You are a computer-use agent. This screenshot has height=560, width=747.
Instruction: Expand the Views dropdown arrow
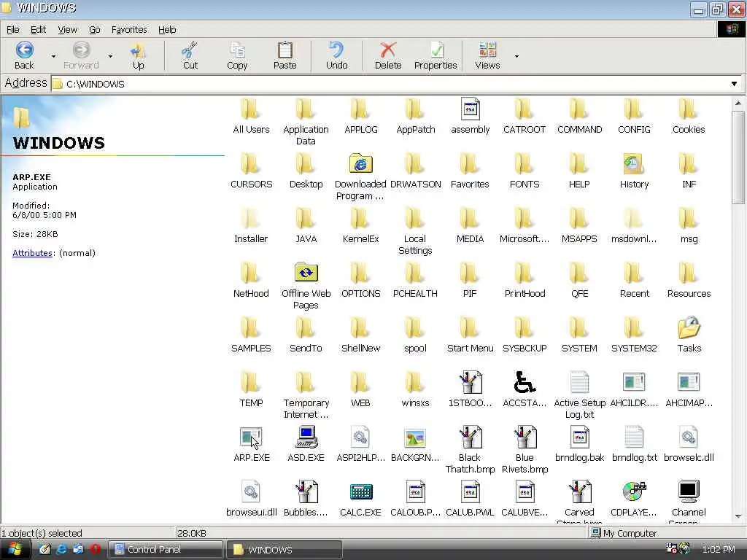(516, 56)
